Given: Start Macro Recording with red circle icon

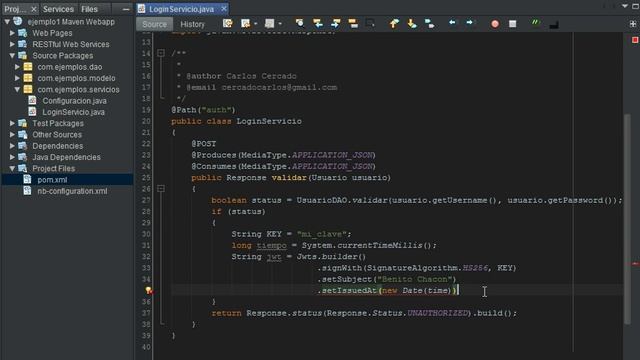Looking at the screenshot, I should [495, 24].
